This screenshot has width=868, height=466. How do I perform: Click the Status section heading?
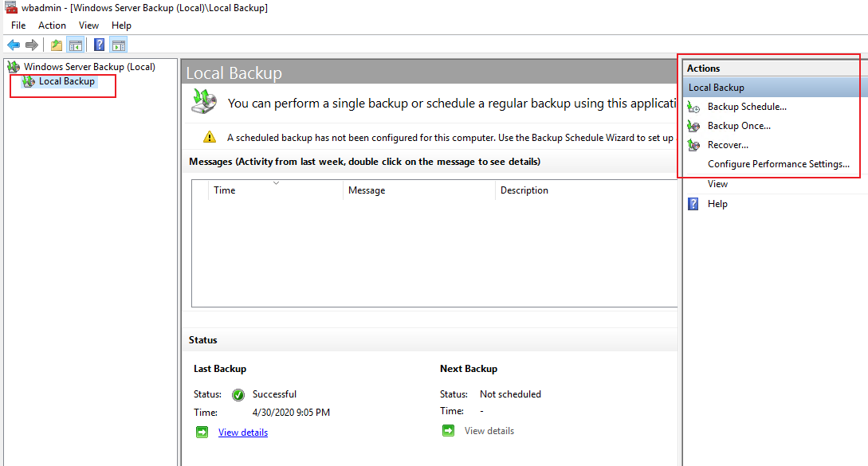tap(202, 340)
